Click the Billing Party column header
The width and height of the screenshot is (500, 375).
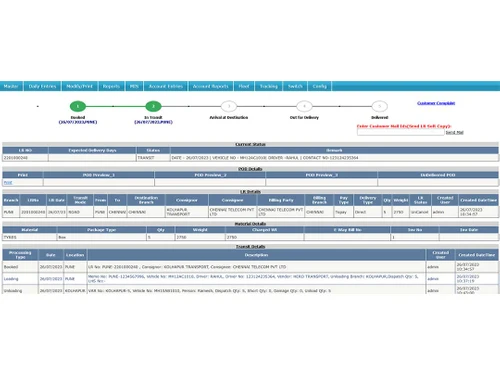tap(281, 200)
